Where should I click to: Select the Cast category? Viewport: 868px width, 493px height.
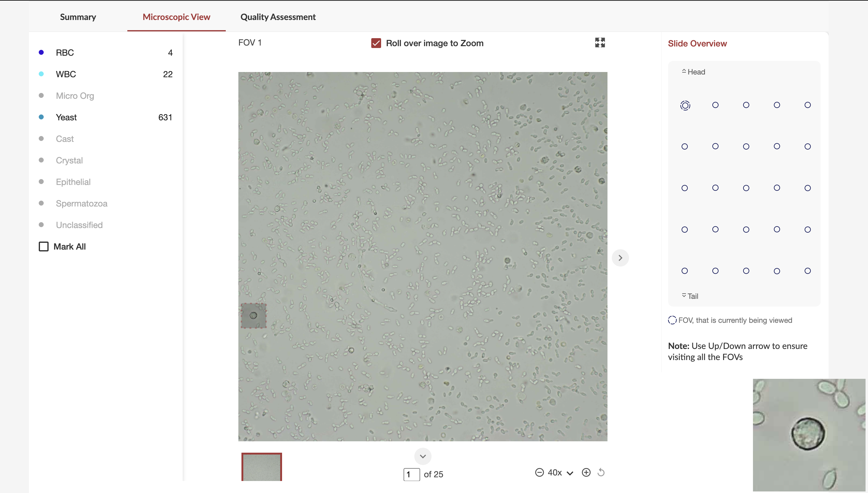tap(65, 139)
